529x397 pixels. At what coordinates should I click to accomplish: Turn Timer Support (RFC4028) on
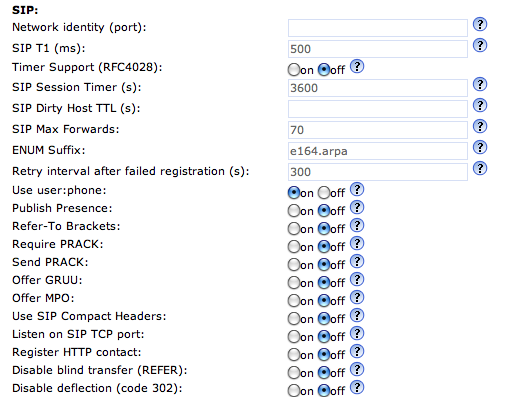(294, 70)
